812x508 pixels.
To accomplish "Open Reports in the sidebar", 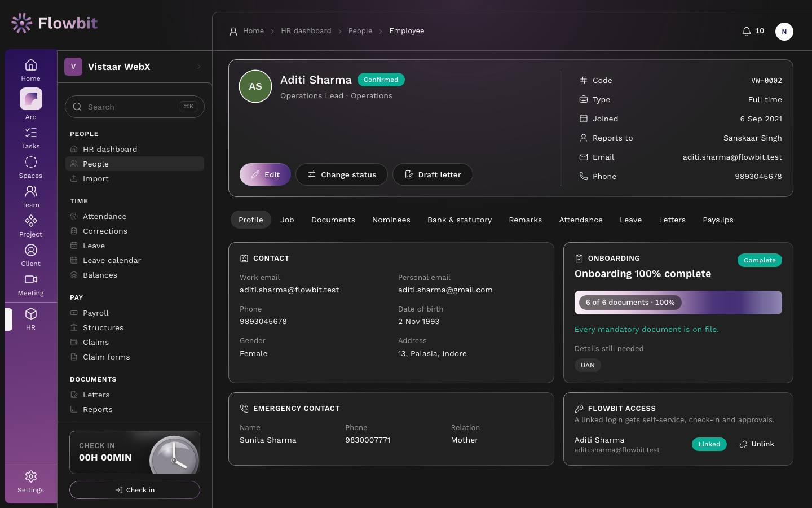I will 135,409.
